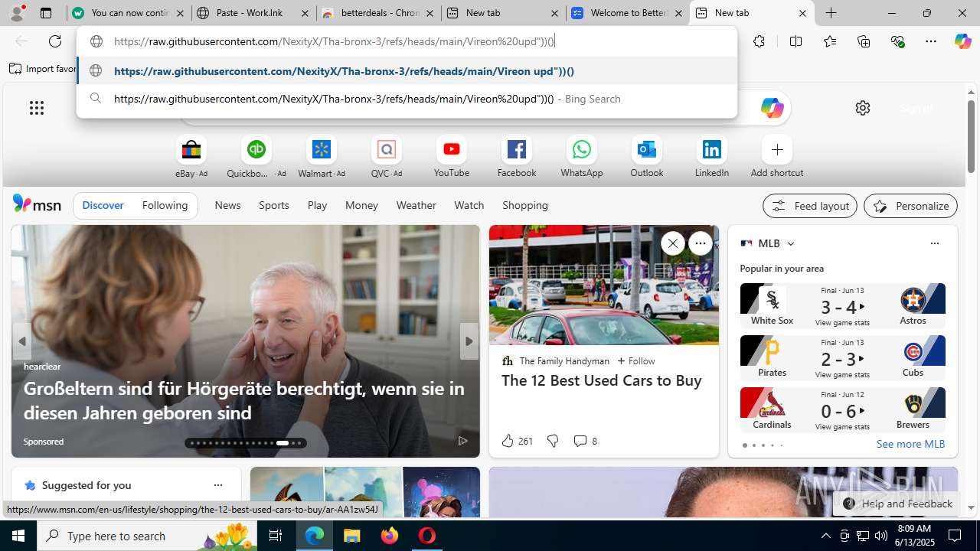Open the Watch section
980x551 pixels.
click(469, 205)
